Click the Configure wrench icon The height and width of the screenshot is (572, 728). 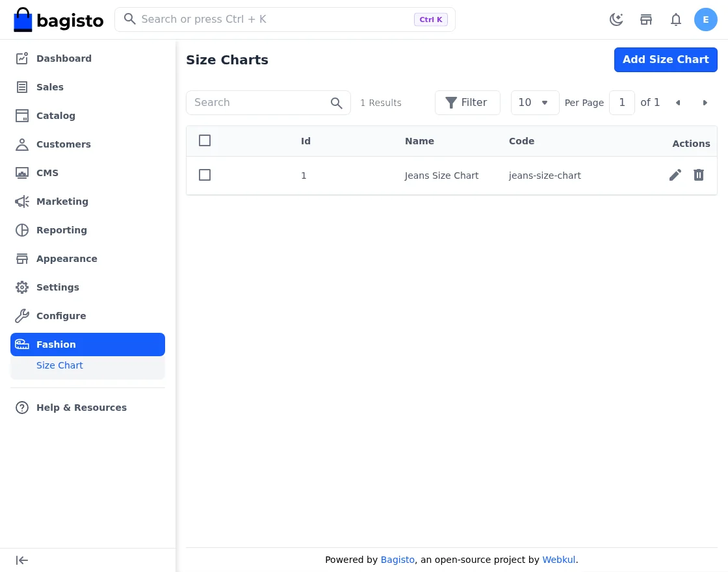(22, 316)
